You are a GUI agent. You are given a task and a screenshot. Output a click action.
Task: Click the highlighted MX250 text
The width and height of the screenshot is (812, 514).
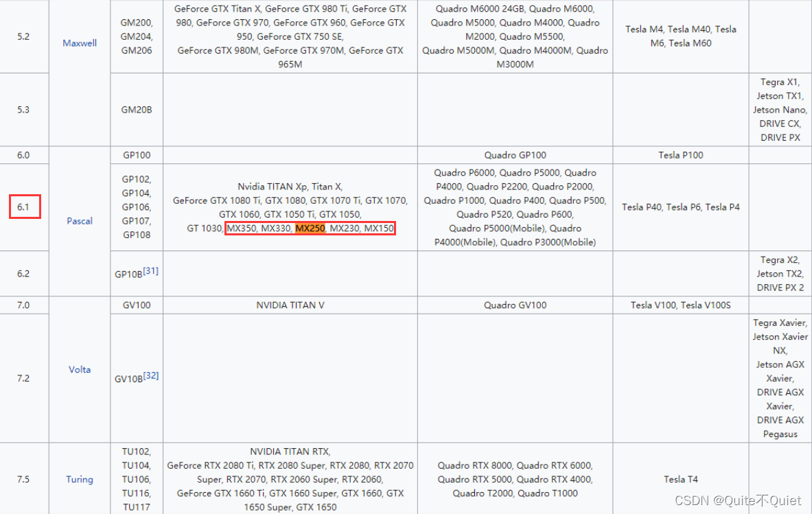310,229
